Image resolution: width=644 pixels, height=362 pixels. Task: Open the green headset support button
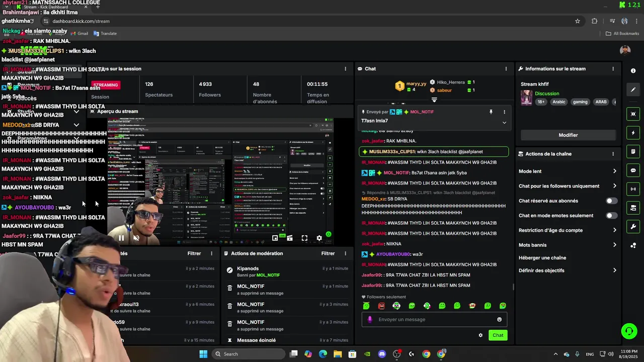[x=629, y=331]
